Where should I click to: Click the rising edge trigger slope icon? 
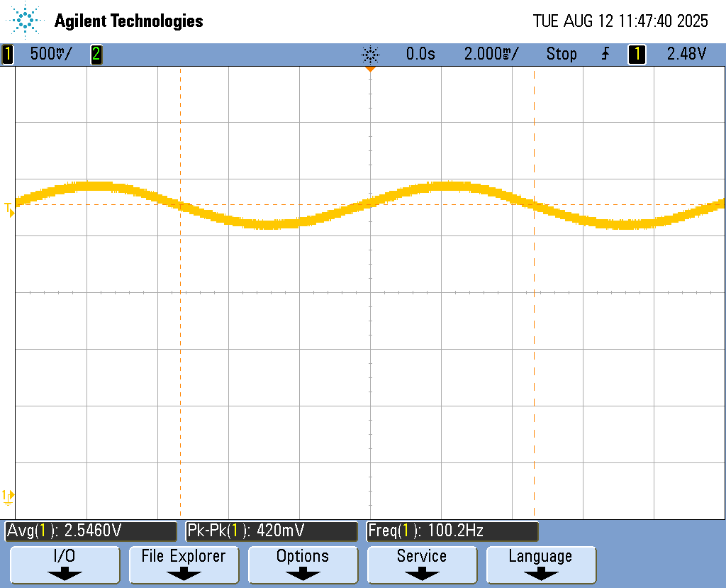click(x=605, y=54)
